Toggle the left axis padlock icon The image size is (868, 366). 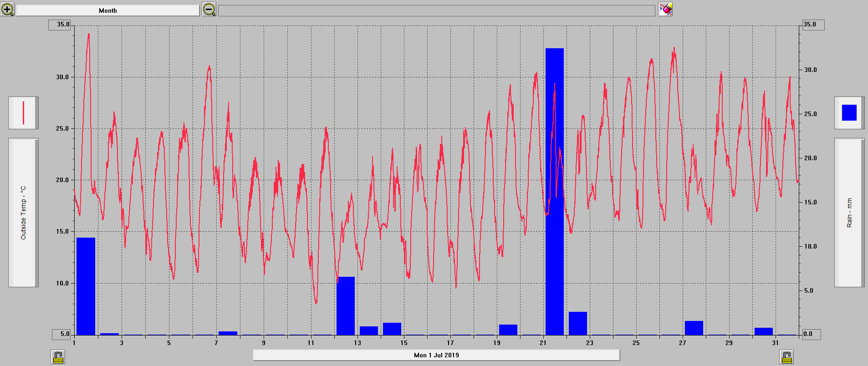point(58,357)
